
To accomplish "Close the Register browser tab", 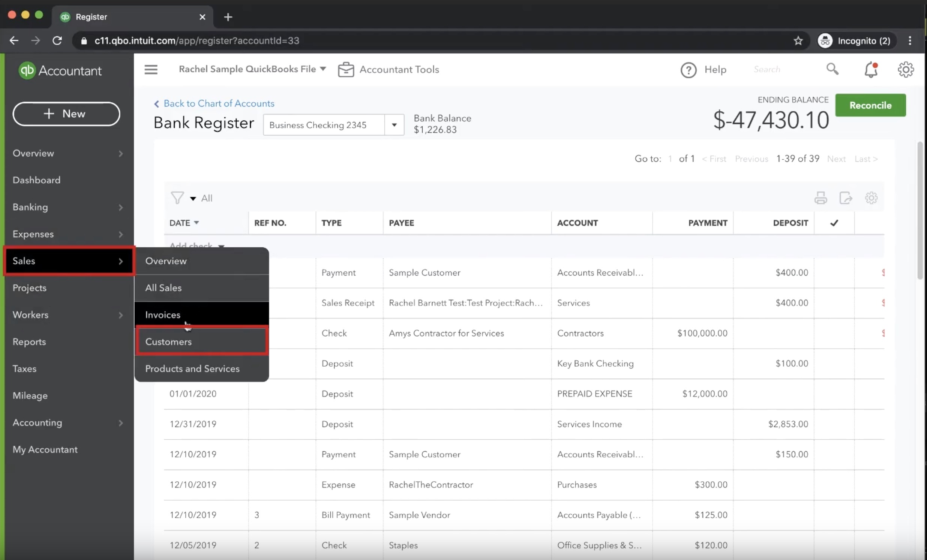I will click(202, 17).
